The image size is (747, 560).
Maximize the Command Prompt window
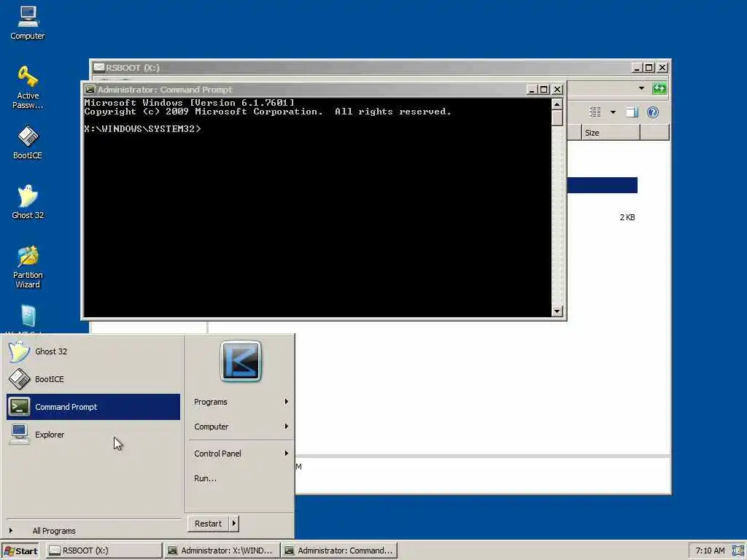coord(544,90)
